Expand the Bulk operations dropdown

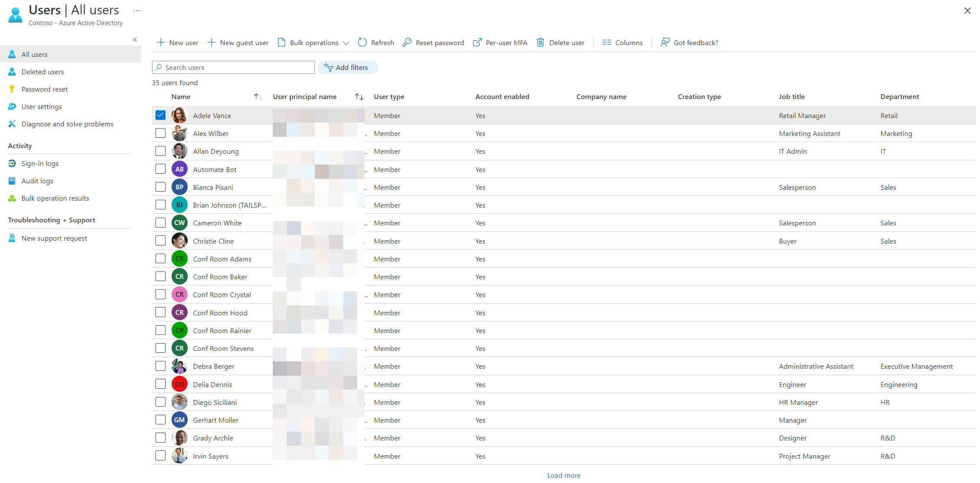346,43
